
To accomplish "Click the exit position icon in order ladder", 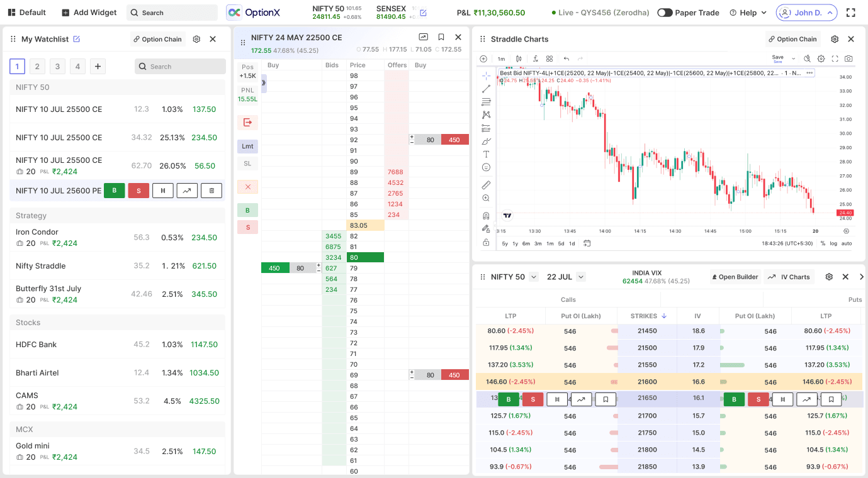I will (247, 123).
